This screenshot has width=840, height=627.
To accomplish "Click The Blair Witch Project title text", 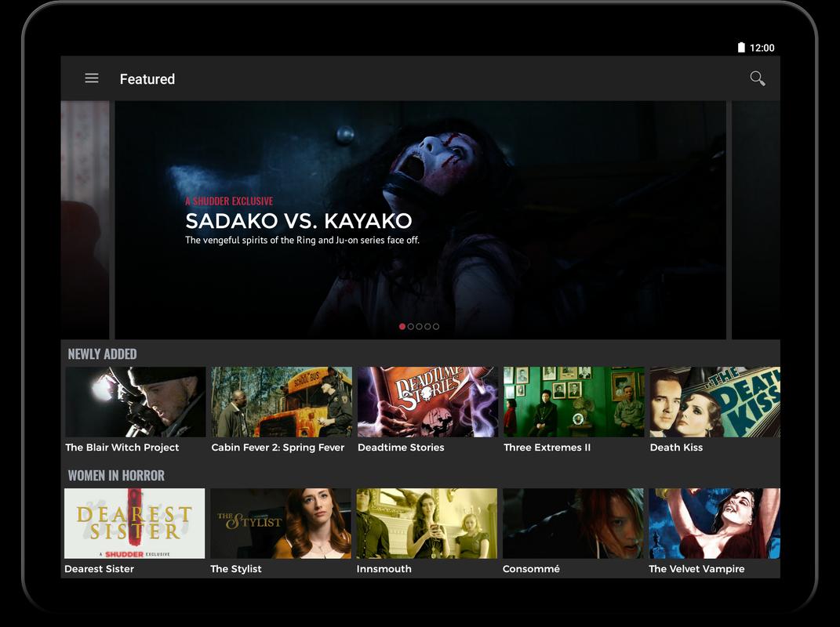I will point(122,447).
